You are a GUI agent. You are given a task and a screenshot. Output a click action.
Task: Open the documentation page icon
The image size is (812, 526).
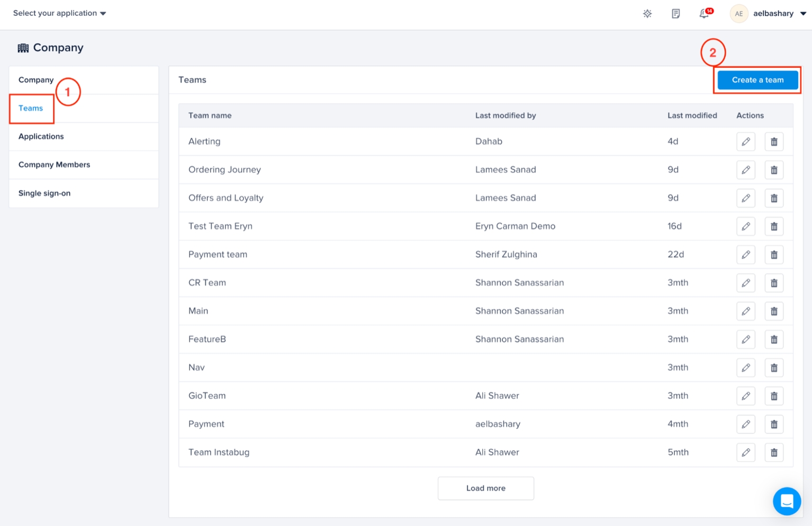(675, 14)
